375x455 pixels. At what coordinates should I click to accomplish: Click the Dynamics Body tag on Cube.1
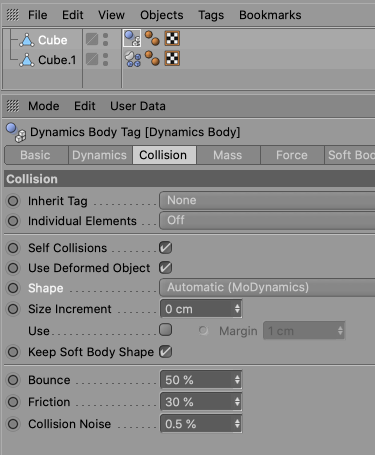(133, 59)
